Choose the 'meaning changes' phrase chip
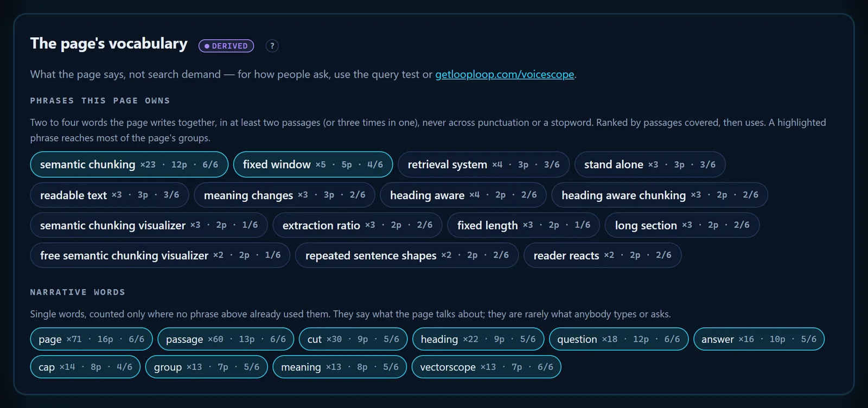 click(285, 195)
